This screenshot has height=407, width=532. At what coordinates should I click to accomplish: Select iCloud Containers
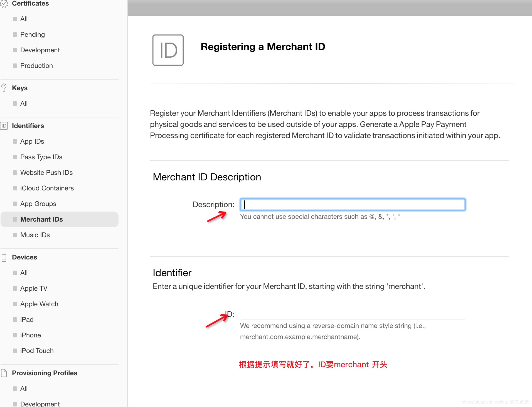tap(47, 188)
